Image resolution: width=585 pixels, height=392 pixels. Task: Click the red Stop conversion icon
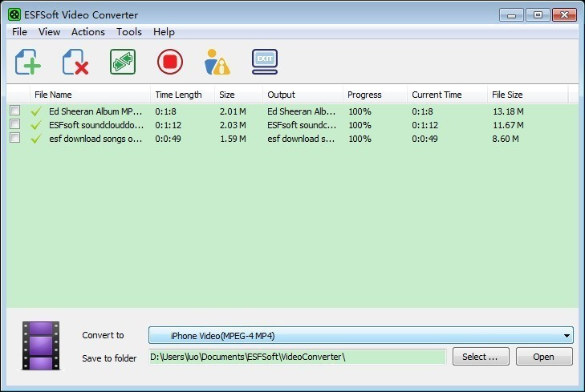[x=170, y=62]
